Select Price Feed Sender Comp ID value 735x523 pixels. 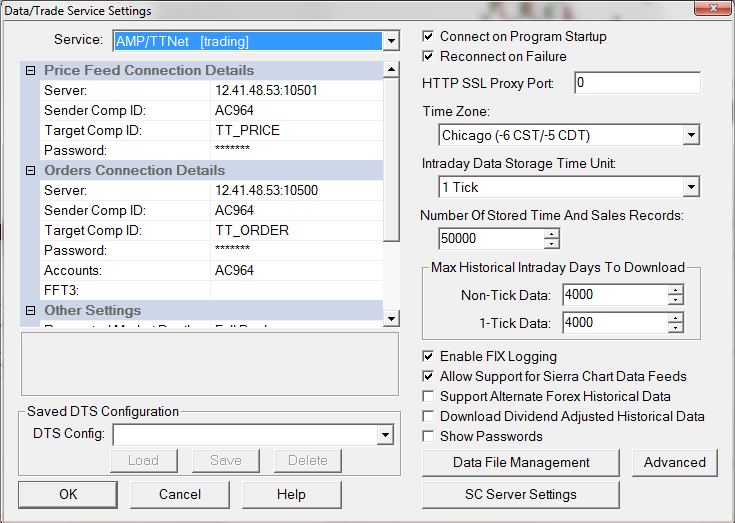(x=297, y=111)
